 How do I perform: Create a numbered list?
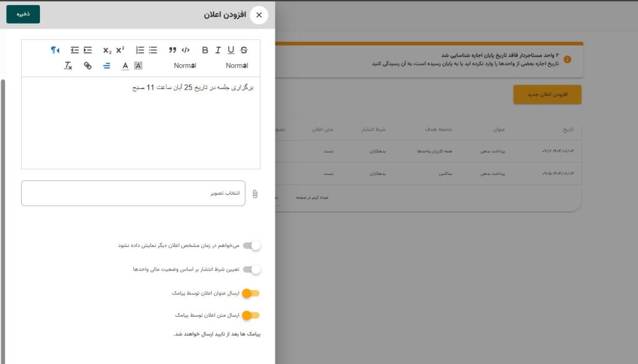140,50
